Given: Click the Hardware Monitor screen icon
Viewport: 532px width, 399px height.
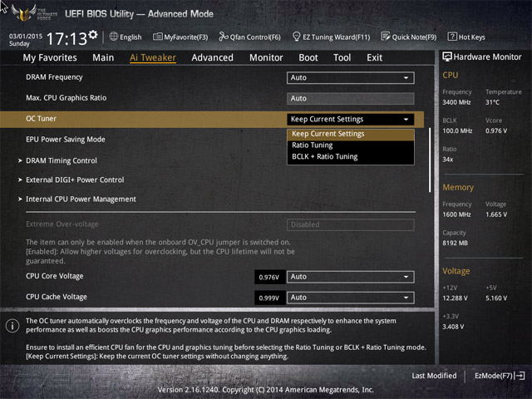Looking at the screenshot, I should [447, 57].
